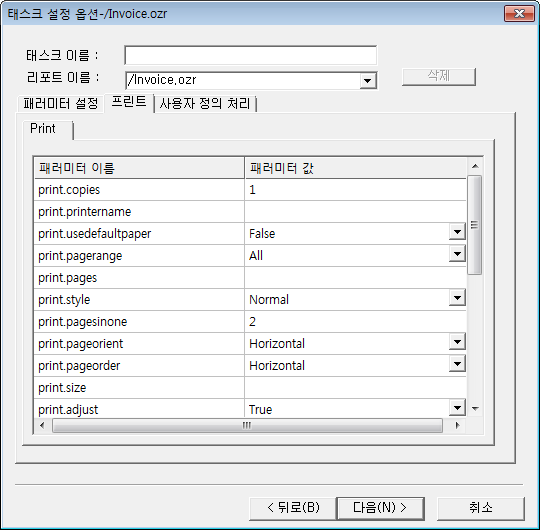Expand the print.adjust True dropdown
Image resolution: width=540 pixels, height=530 pixels.
coord(457,408)
